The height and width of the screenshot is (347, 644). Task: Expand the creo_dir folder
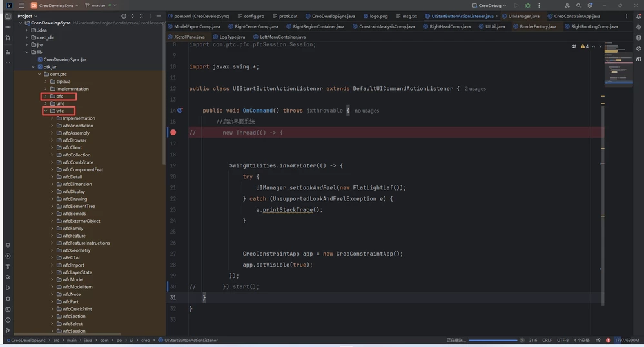click(x=26, y=37)
